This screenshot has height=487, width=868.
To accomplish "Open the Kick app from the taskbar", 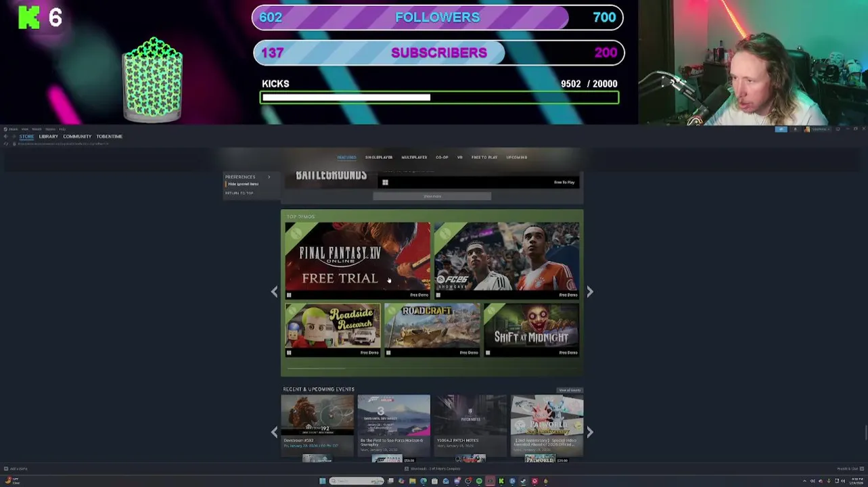I will tap(501, 481).
